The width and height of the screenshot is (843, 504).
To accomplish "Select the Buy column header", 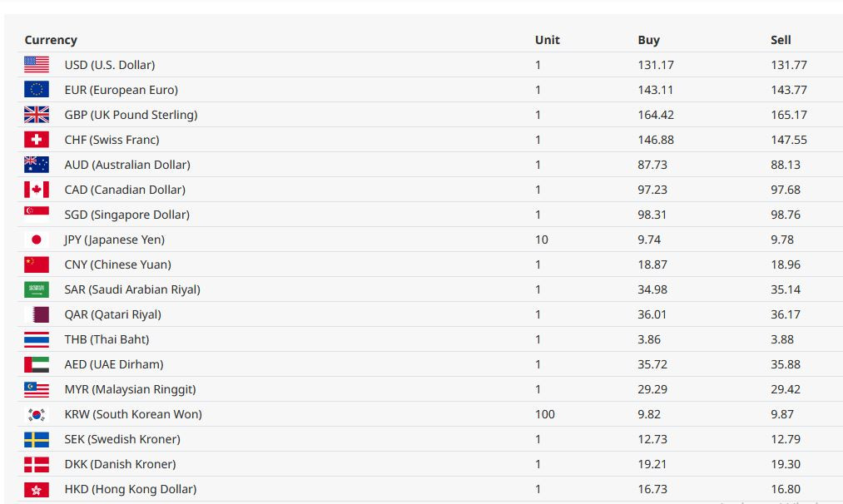I will pyautogui.click(x=648, y=40).
